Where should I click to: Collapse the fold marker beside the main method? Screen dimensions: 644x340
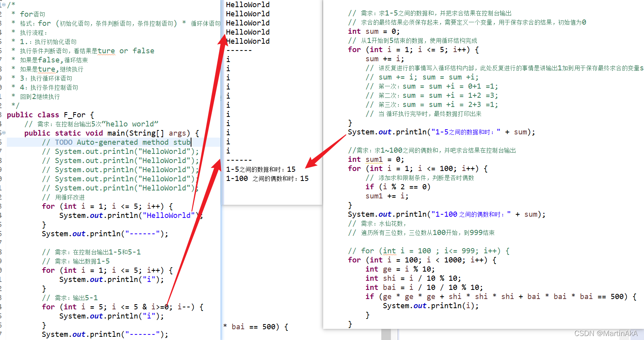click(4, 133)
